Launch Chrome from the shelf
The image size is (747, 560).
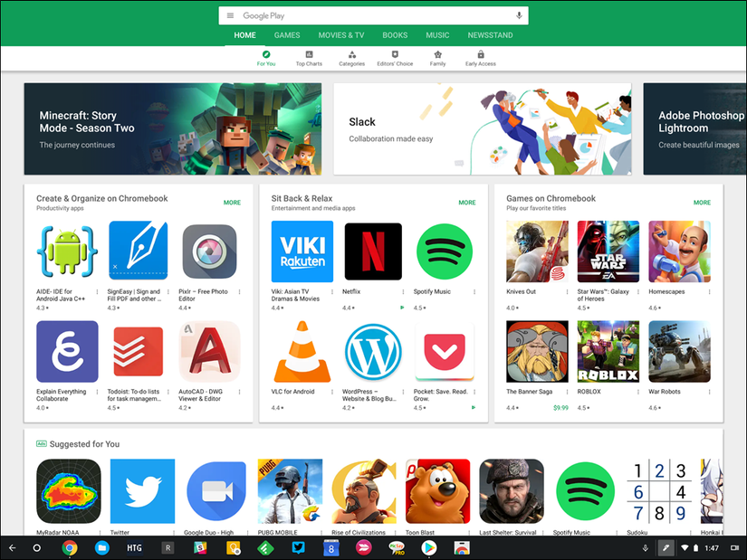click(70, 548)
